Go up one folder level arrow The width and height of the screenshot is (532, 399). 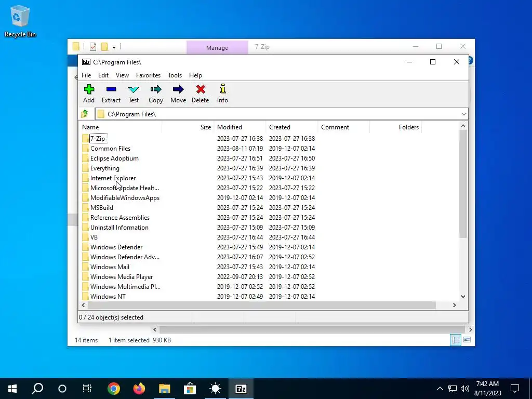pos(85,114)
